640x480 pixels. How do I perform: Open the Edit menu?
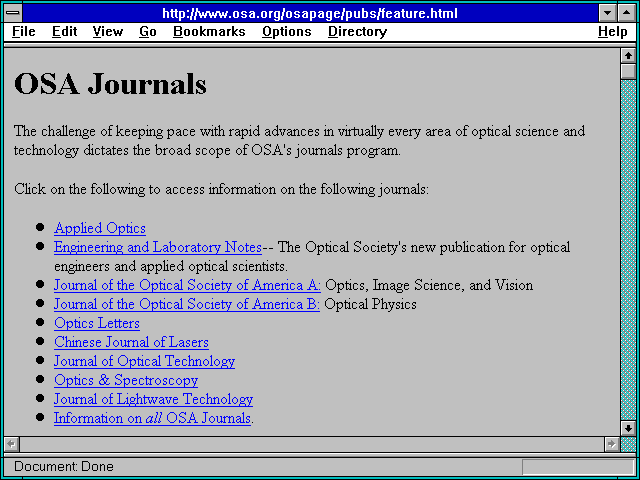pyautogui.click(x=64, y=32)
